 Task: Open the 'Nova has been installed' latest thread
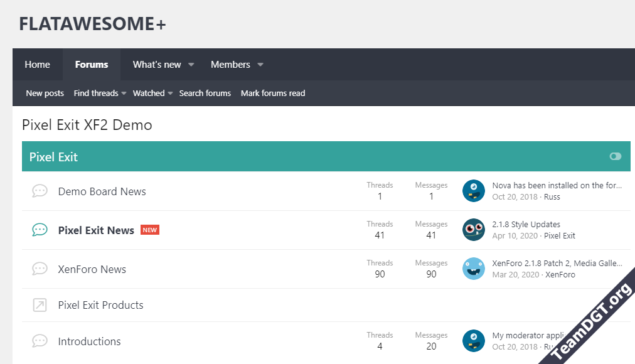click(557, 185)
